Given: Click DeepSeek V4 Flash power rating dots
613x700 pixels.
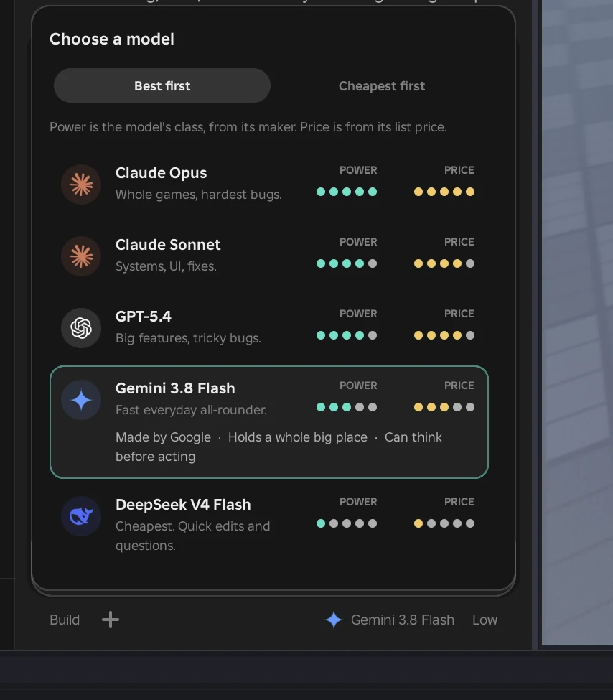Looking at the screenshot, I should 347,523.
